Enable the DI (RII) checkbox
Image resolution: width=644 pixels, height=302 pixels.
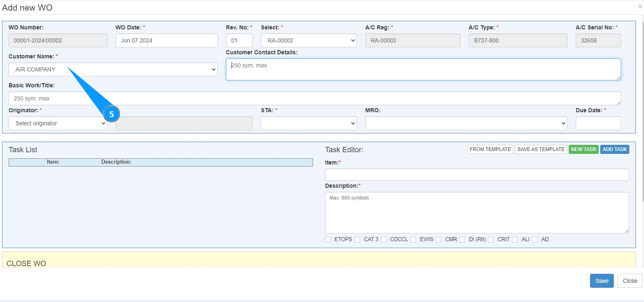(462, 240)
